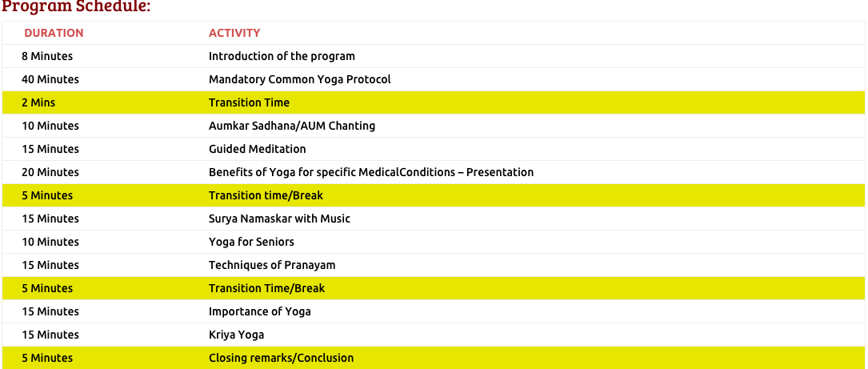Screen dimensions: 868x369
Task: Select the Kriya Yoga activity
Action: (x=236, y=335)
